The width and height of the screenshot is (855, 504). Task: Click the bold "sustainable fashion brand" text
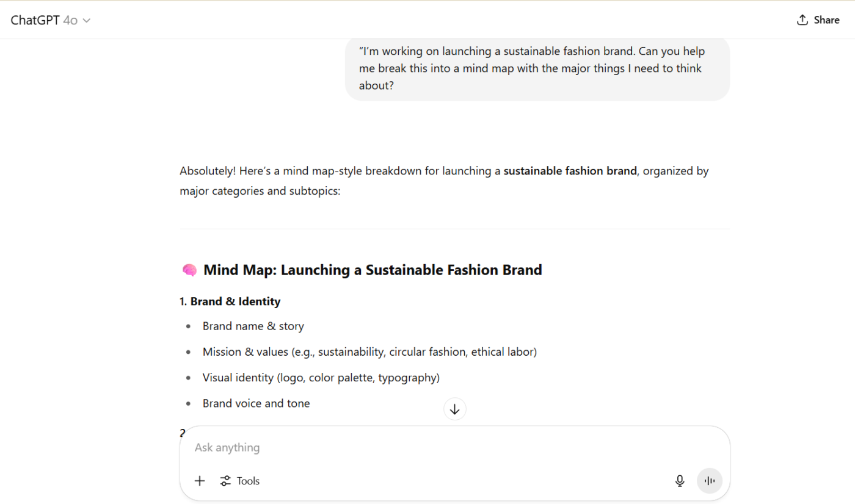570,171
